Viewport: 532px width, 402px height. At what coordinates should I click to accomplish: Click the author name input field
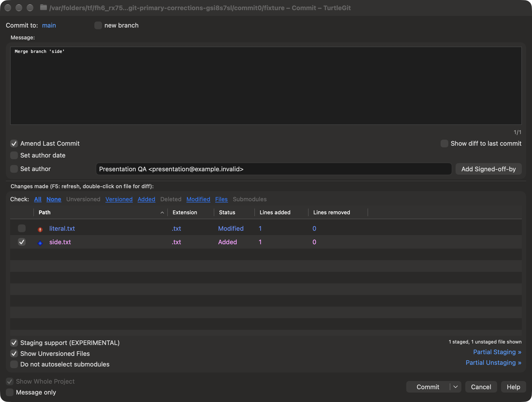pos(274,169)
